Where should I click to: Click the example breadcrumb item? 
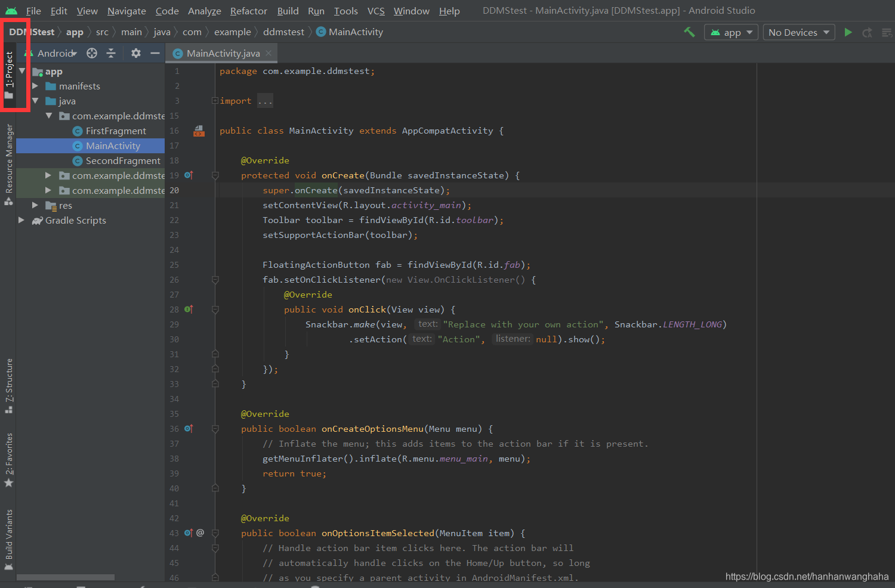pos(232,32)
